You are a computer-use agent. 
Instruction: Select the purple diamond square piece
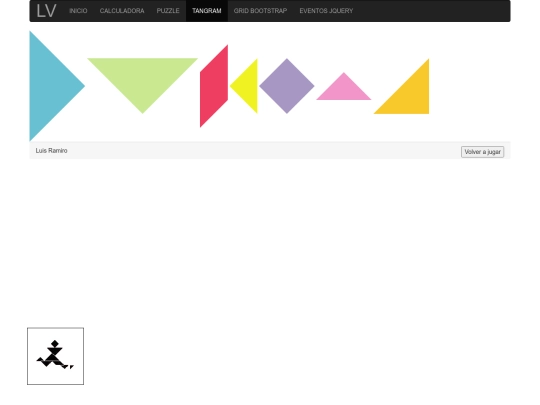pyautogui.click(x=287, y=86)
